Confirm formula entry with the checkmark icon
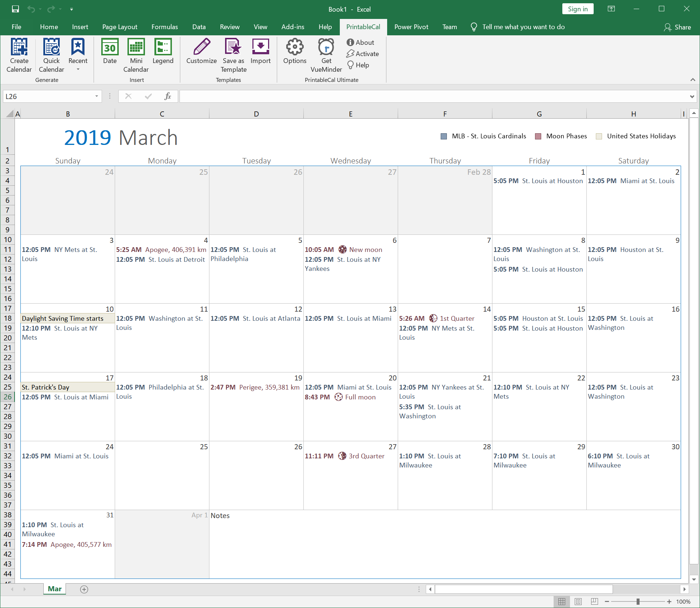Screen dimensions: 700x608 148,96
